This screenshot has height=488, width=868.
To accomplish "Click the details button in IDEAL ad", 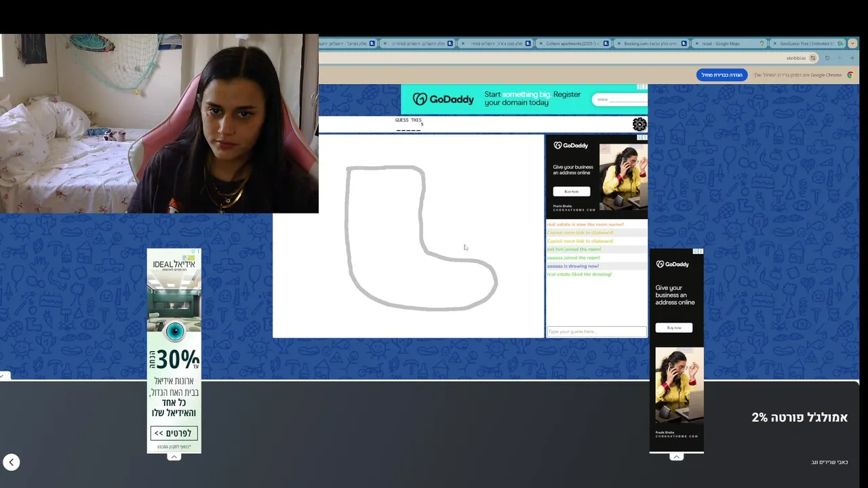I will (174, 433).
